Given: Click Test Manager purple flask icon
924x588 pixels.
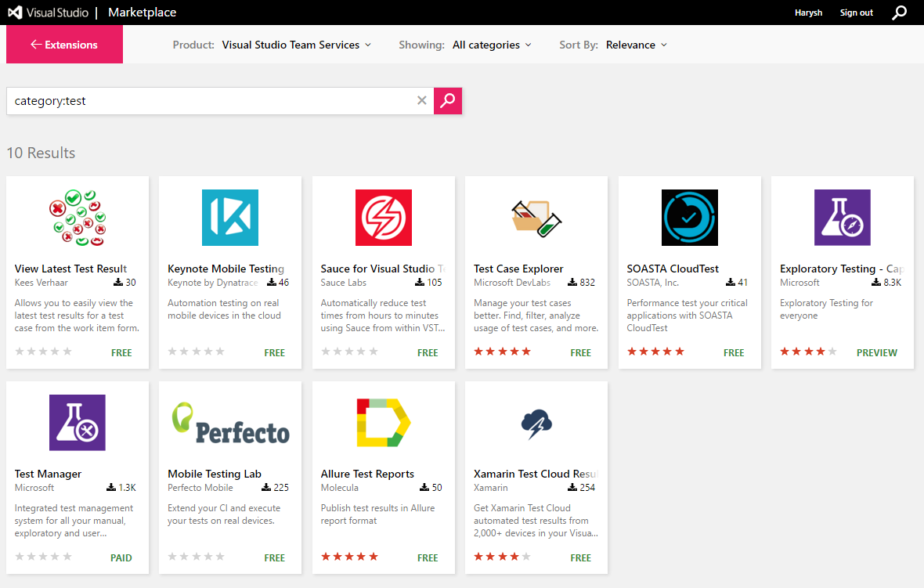Looking at the screenshot, I should coord(78,423).
